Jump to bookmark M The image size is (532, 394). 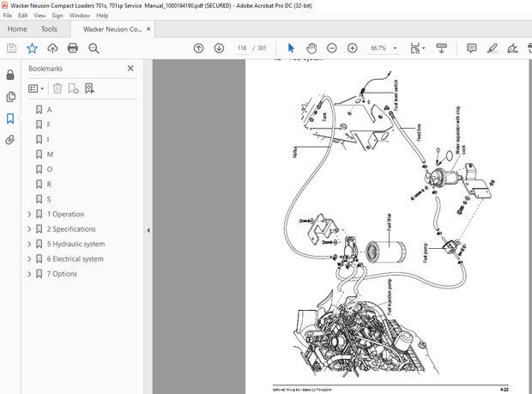[50, 155]
